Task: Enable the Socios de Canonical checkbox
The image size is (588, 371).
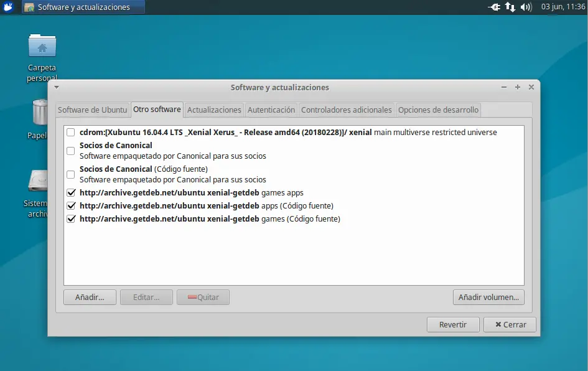Action: tap(70, 151)
